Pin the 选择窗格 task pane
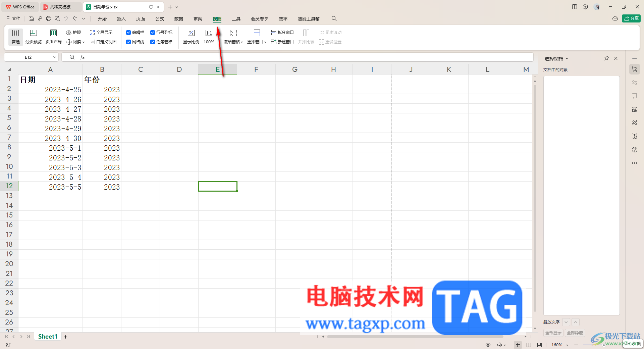Image resolution: width=644 pixels, height=349 pixels. click(606, 58)
